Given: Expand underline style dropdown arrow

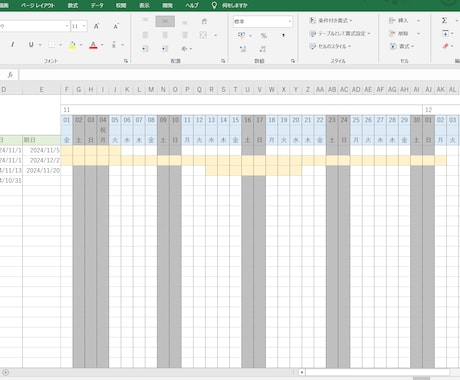Looking at the screenshot, I should pos(40,44).
